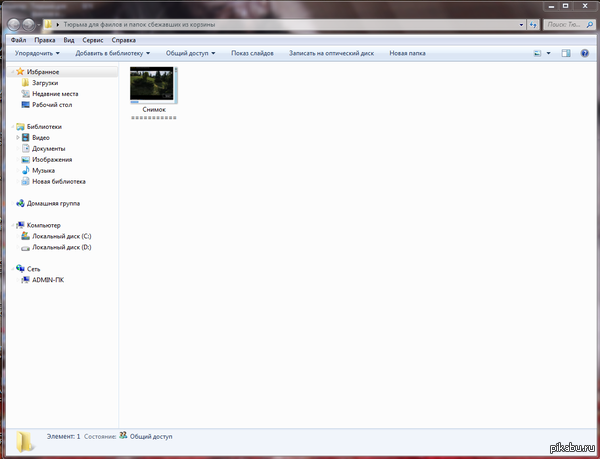Click the Forward navigation arrow button
This screenshot has height=459, width=600.
click(28, 25)
